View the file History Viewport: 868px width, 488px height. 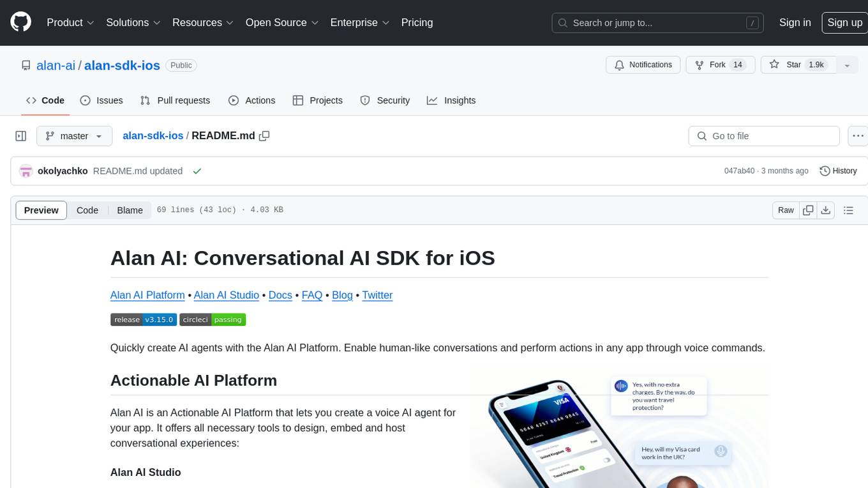(x=838, y=171)
